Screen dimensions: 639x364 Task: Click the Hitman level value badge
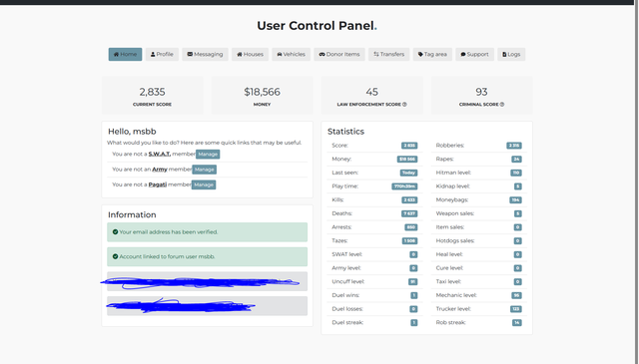point(516,173)
